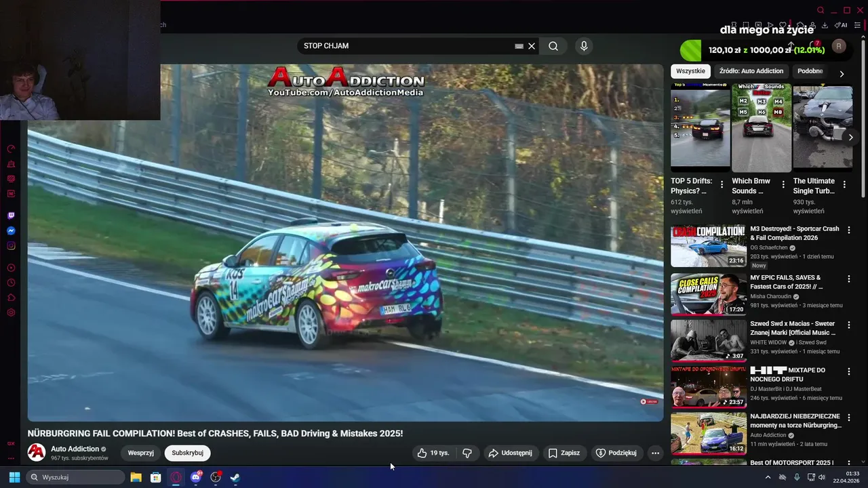Screen dimensions: 868x488
Task: Show more filter chips with right arrow
Action: pos(842,73)
